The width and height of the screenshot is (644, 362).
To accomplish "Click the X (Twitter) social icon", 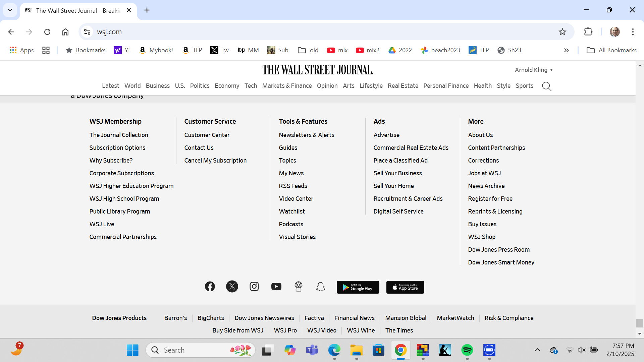I will (x=232, y=287).
